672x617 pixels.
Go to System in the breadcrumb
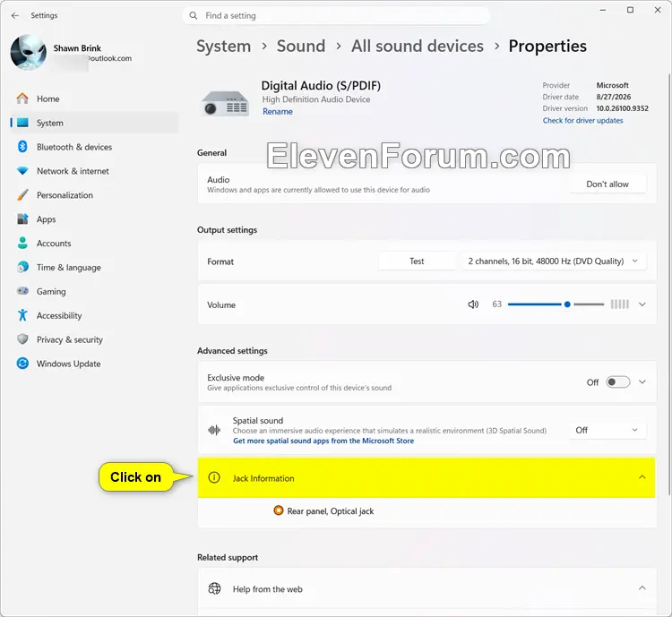pyautogui.click(x=224, y=46)
